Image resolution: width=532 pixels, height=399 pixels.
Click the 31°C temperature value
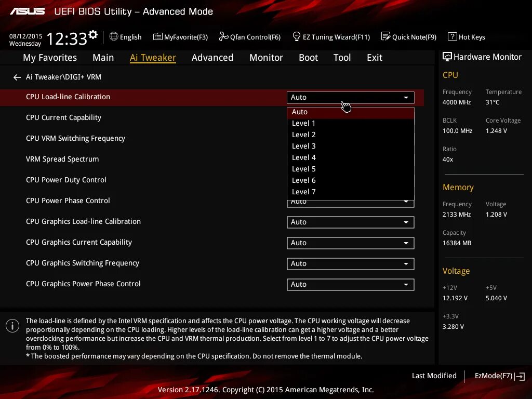493,102
